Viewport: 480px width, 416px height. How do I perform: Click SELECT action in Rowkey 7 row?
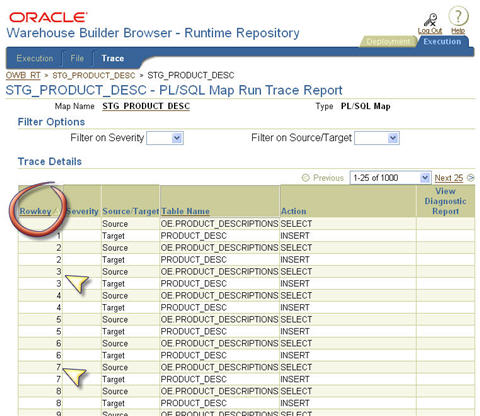[296, 367]
